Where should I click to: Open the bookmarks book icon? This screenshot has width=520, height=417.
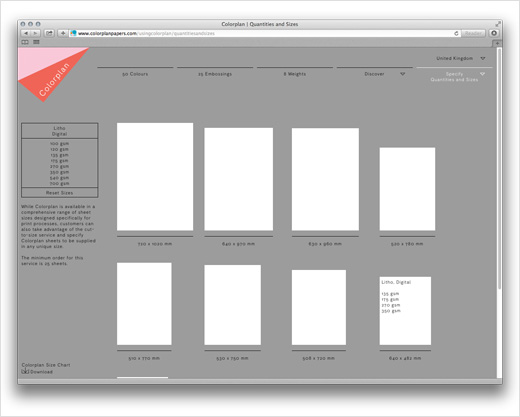coord(25,42)
